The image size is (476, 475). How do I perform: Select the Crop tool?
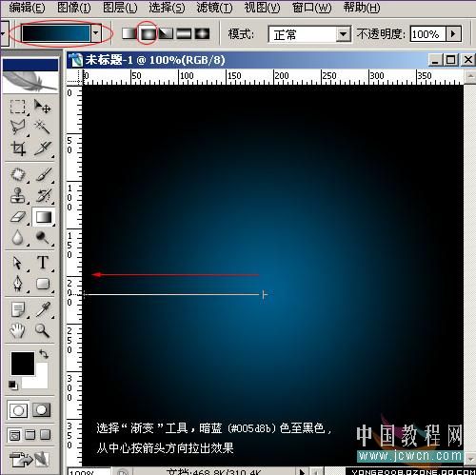[x=17, y=148]
